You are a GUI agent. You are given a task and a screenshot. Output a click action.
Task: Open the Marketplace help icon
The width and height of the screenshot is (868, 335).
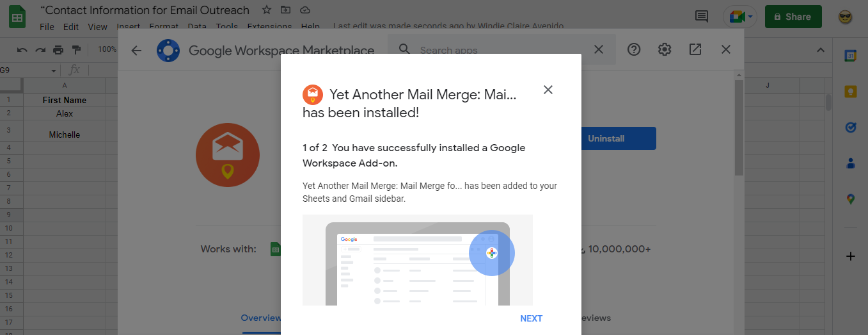pos(634,49)
